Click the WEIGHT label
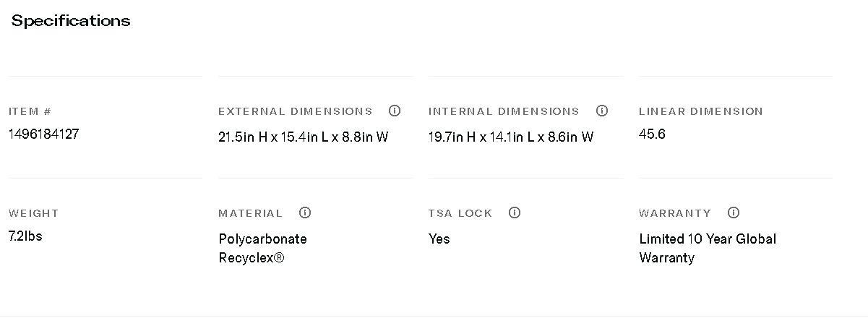868x326 pixels. pos(33,213)
